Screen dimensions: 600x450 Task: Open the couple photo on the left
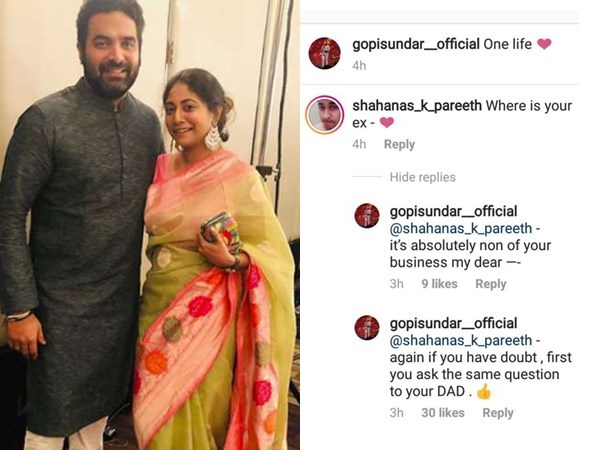(x=150, y=225)
